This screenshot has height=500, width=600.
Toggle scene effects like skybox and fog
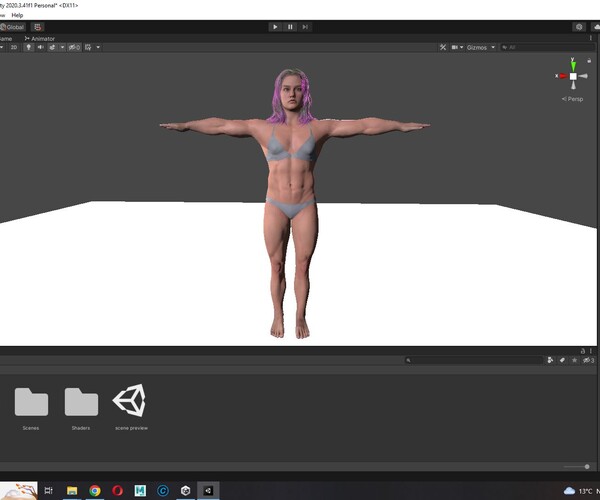tap(52, 47)
